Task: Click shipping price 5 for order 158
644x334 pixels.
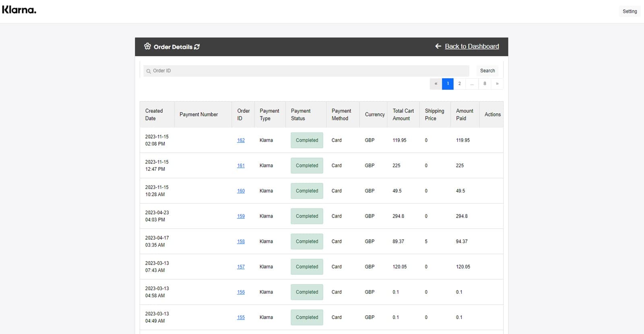Action: pyautogui.click(x=426, y=241)
